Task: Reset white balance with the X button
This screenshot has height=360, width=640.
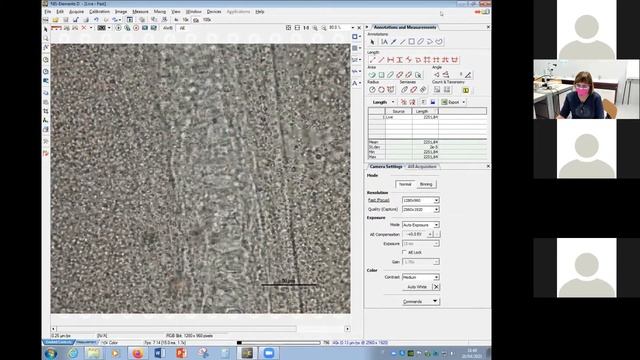Action: [436, 287]
